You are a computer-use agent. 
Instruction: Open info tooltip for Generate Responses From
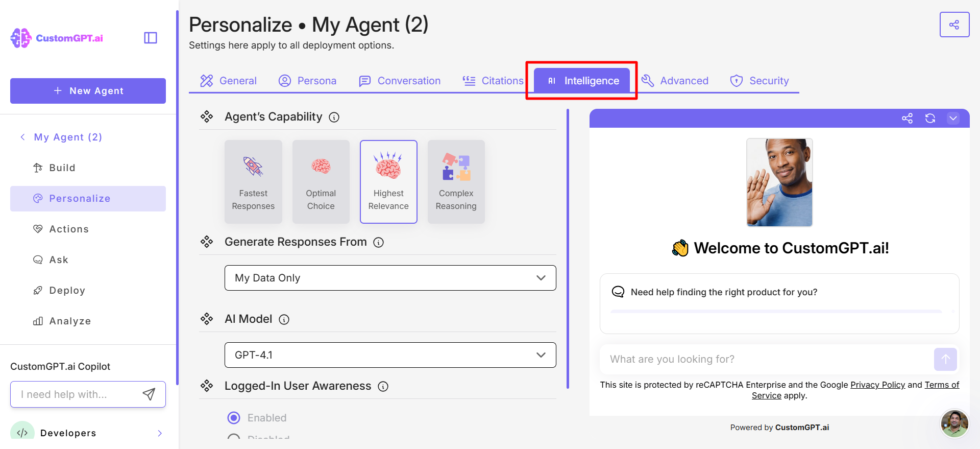378,243
